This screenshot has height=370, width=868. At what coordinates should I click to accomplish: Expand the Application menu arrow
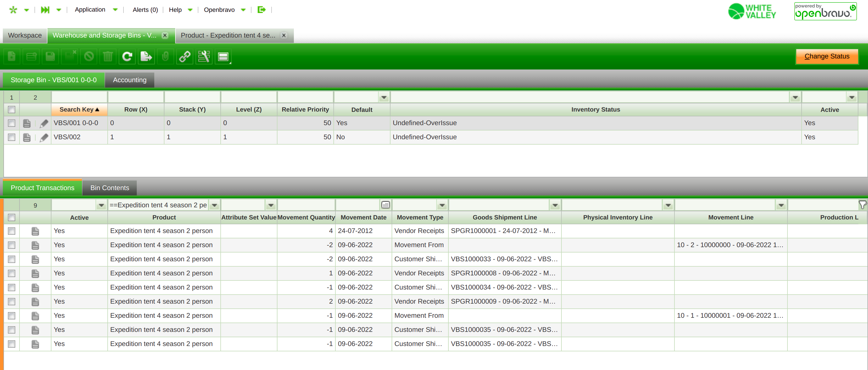tap(115, 10)
